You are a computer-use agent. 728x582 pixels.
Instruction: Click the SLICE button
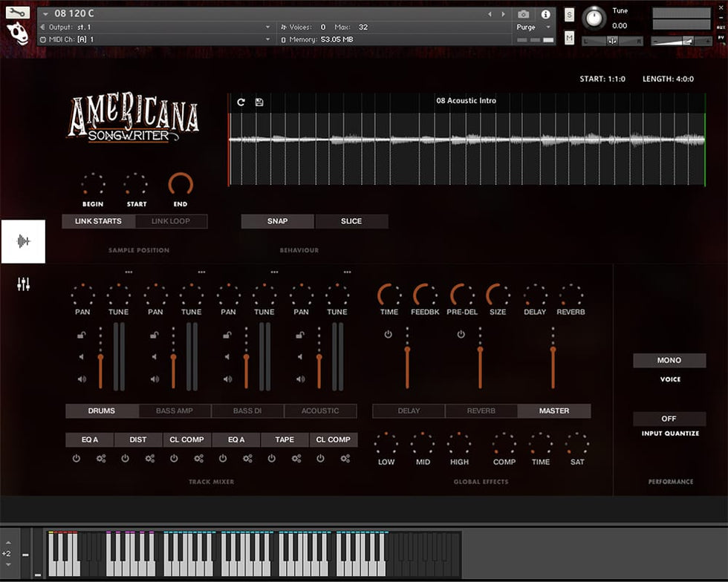(x=351, y=221)
